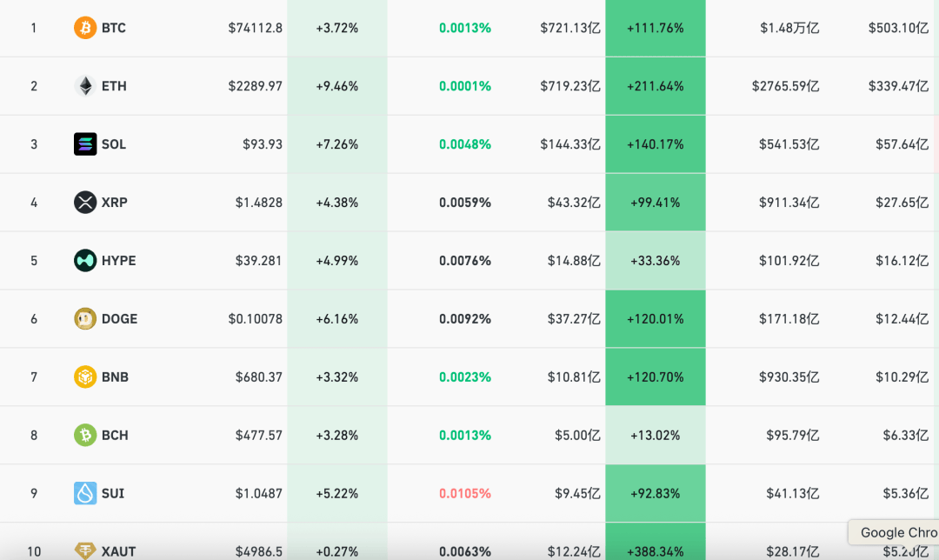Click the BNB coin icon

[x=85, y=377]
